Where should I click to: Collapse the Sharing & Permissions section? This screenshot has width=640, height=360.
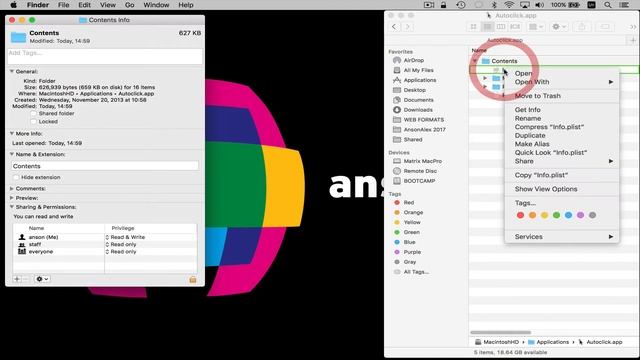[12, 207]
